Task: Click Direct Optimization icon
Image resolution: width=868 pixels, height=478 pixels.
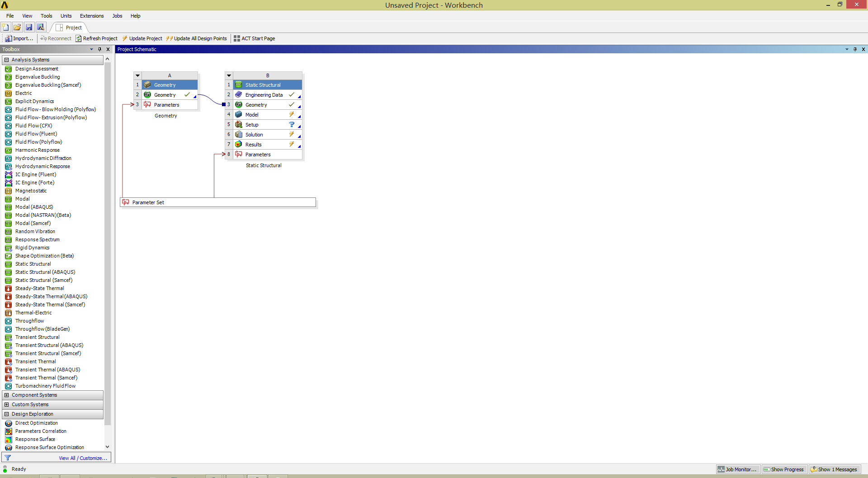Action: coord(8,423)
